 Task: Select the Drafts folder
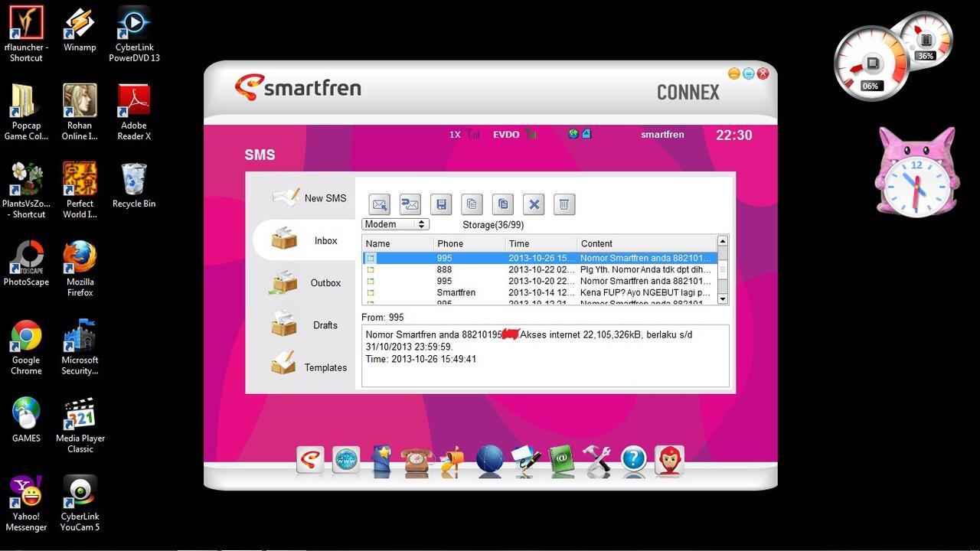(305, 325)
